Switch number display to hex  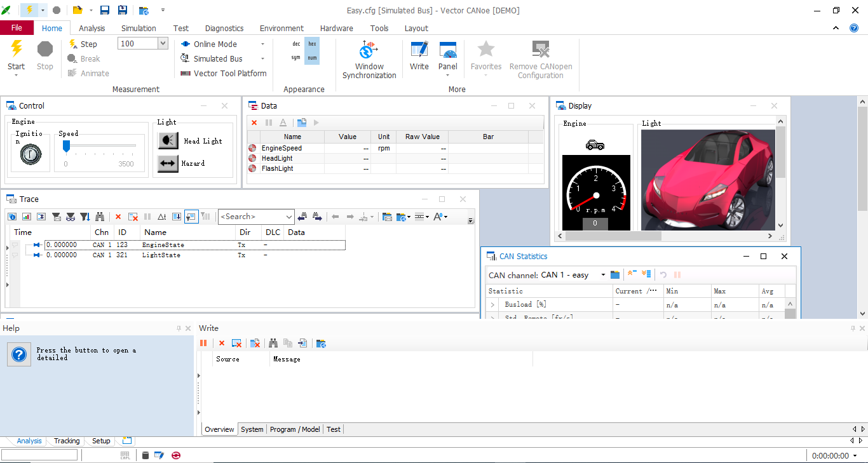click(x=312, y=44)
